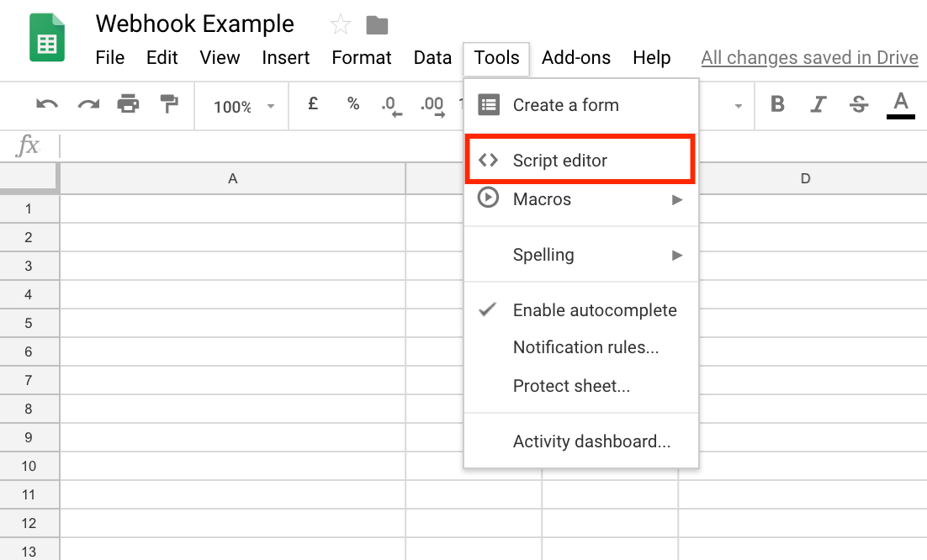Toggle bold formatting

tap(776, 105)
